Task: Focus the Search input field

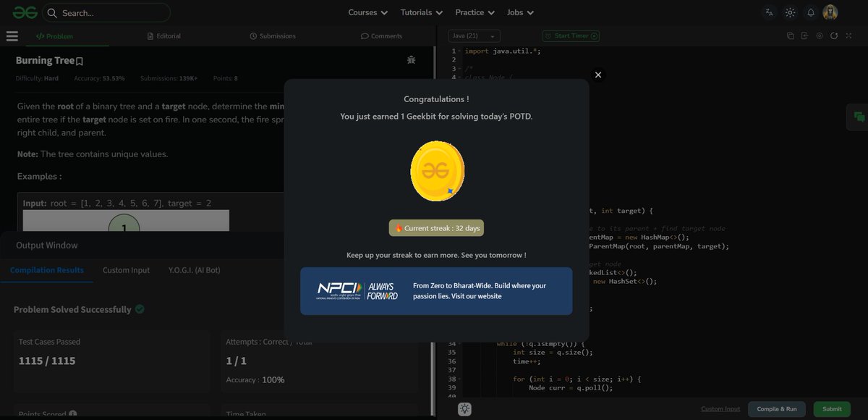Action: [107, 12]
